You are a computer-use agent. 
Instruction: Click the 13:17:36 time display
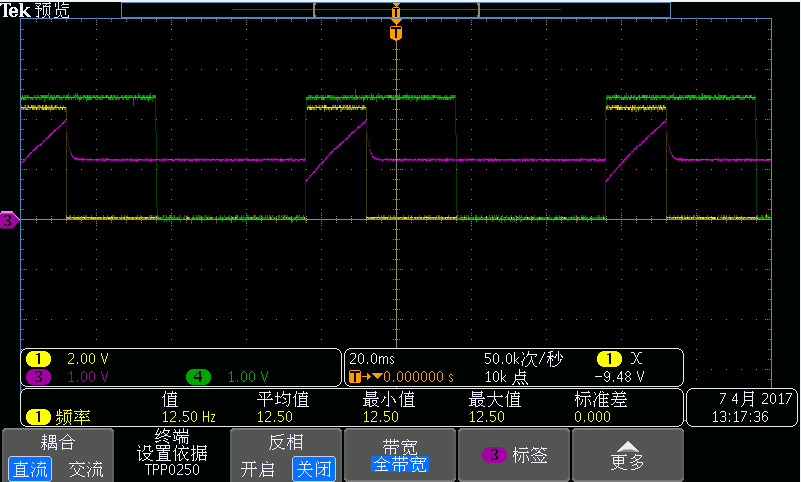[740, 417]
